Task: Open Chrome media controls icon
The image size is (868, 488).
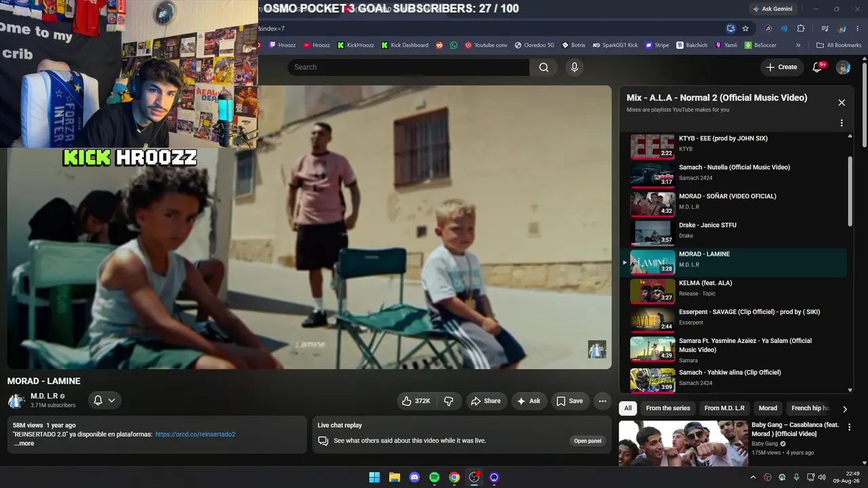Action: tap(825, 28)
